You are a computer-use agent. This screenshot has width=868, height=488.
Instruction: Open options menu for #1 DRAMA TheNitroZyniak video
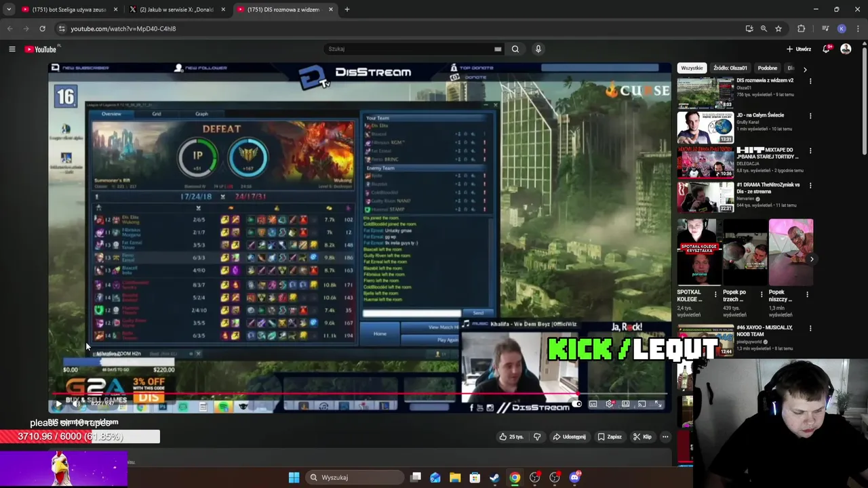click(810, 185)
